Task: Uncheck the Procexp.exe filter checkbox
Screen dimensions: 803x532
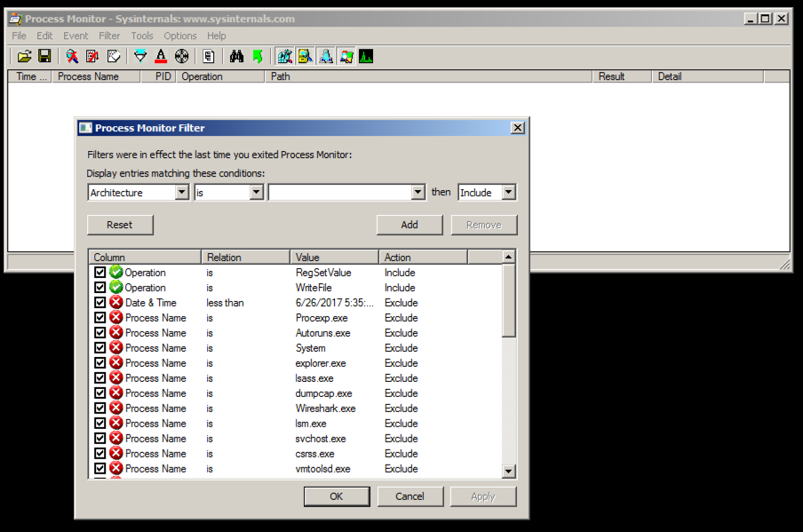Action: click(x=99, y=318)
